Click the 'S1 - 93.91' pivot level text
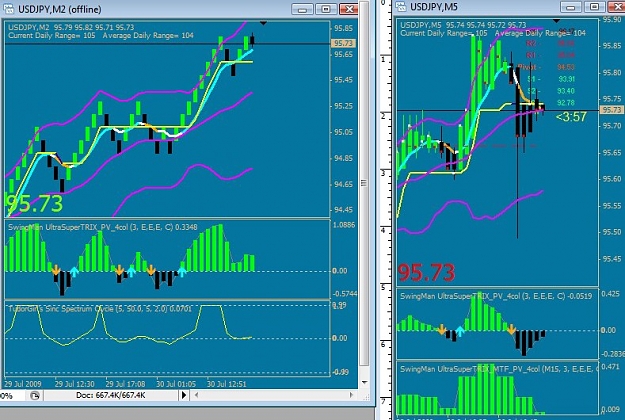 [551, 79]
